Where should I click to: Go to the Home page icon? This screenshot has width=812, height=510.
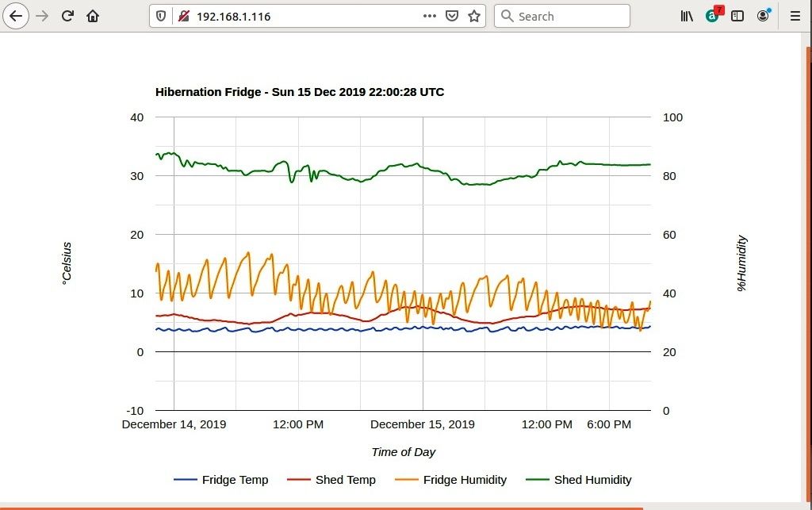coord(93,16)
